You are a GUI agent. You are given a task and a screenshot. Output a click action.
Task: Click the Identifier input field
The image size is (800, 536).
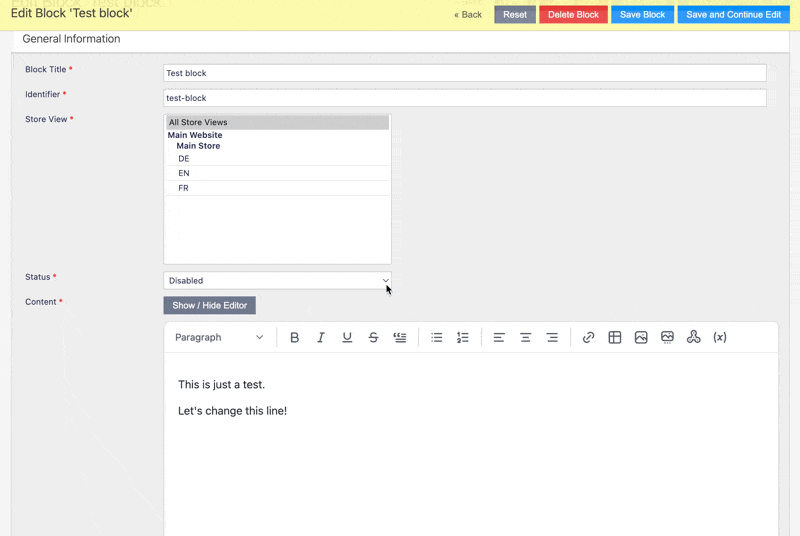point(465,98)
